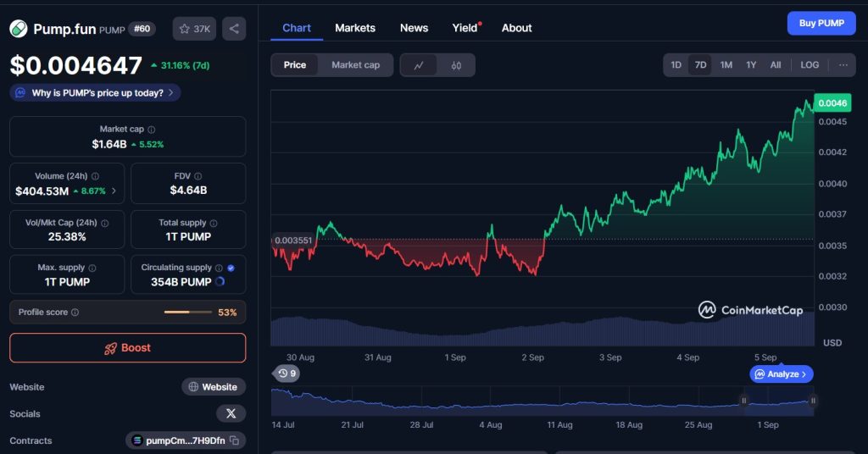The width and height of the screenshot is (868, 454).
Task: Click the Market cap info icon
Action: point(152,130)
